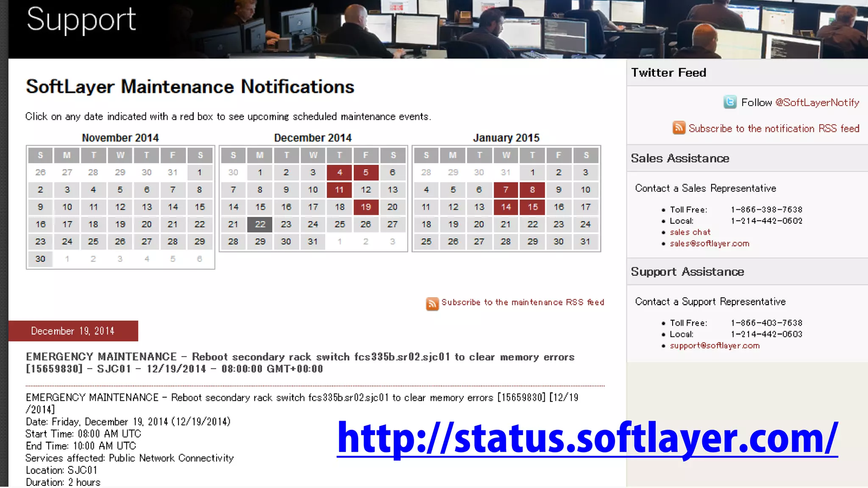Click November 15 in the calendar
The height and width of the screenshot is (488, 868).
point(200,207)
